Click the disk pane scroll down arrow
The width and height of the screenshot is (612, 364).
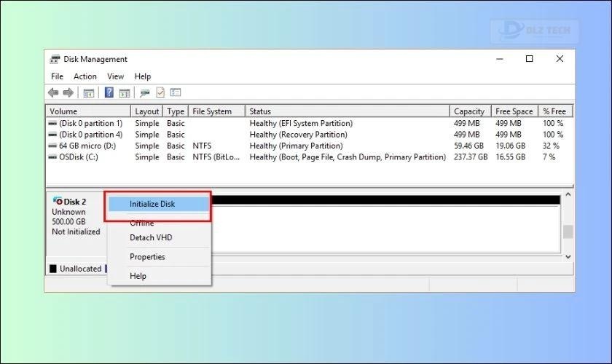pyautogui.click(x=568, y=257)
